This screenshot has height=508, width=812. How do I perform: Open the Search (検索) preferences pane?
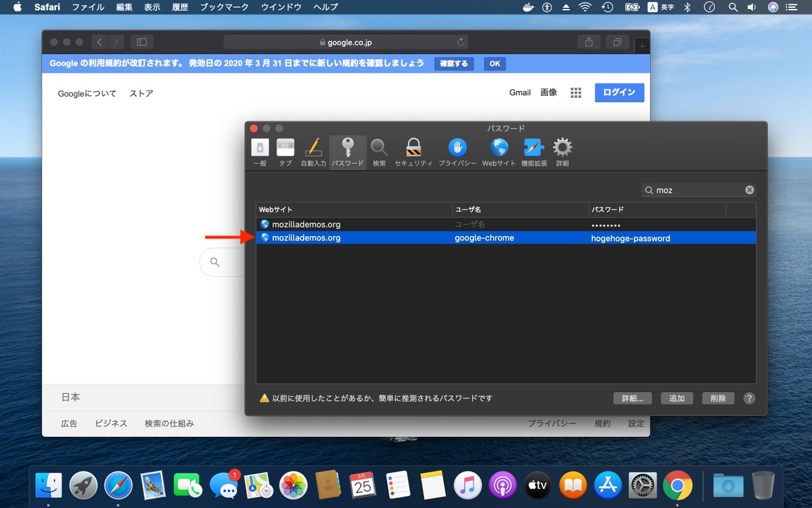(x=379, y=152)
